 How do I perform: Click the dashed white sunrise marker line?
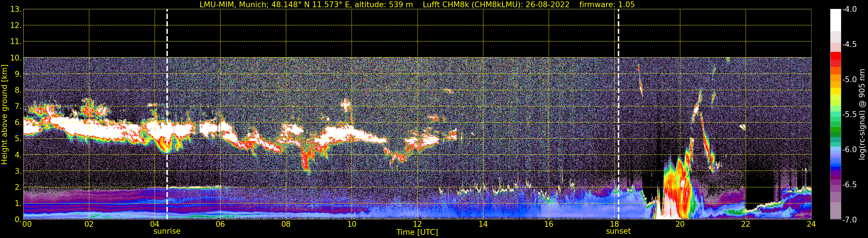pos(167,114)
